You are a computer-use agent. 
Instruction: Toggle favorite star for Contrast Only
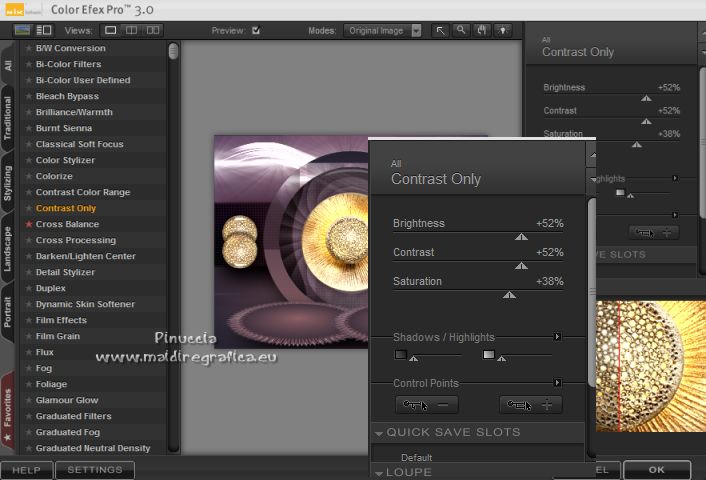click(28, 208)
